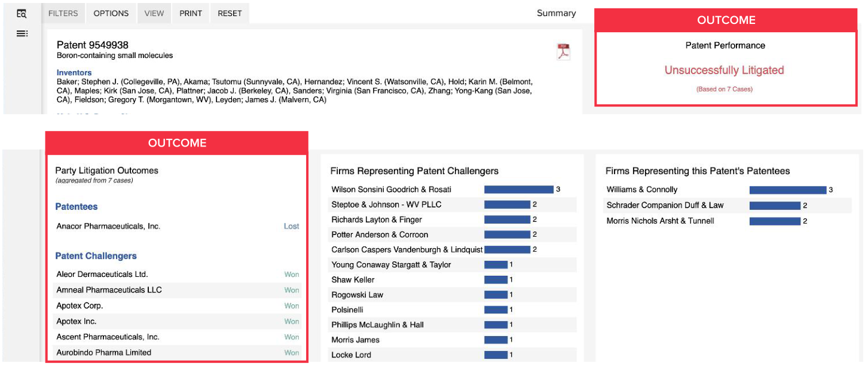The width and height of the screenshot is (868, 366).
Task: Click Shaw Keller firm row
Action: [453, 279]
